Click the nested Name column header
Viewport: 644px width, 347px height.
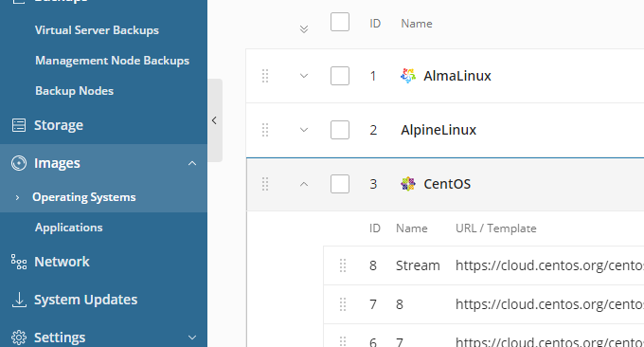click(412, 228)
